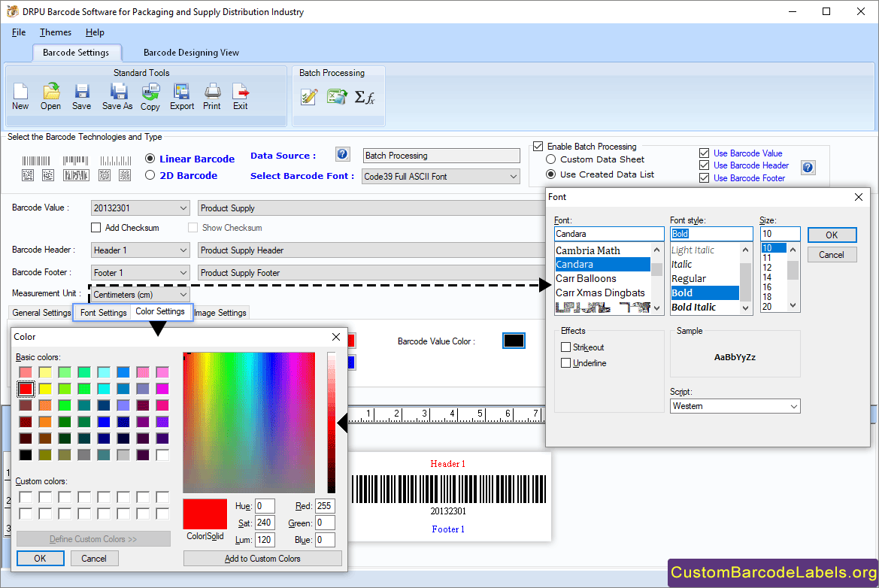Expand the Measurement Unit dropdown
Viewport: 879px width, 588px height.
coord(183,294)
